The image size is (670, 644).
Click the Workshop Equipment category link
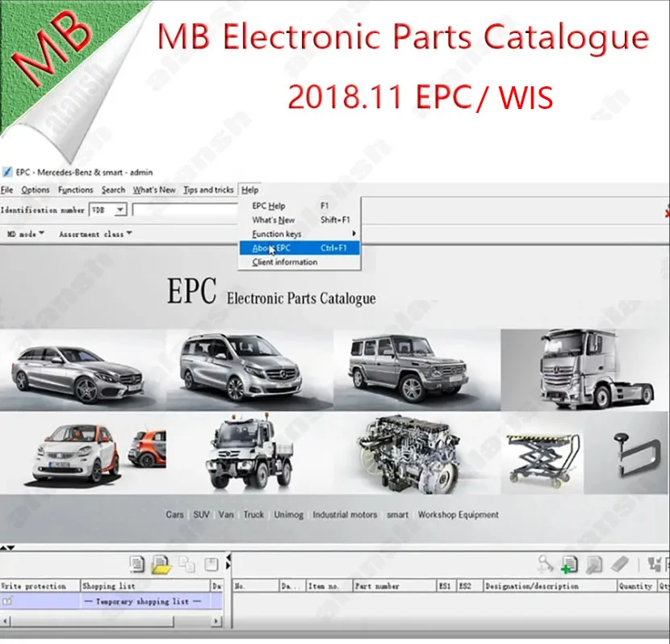coord(458,515)
